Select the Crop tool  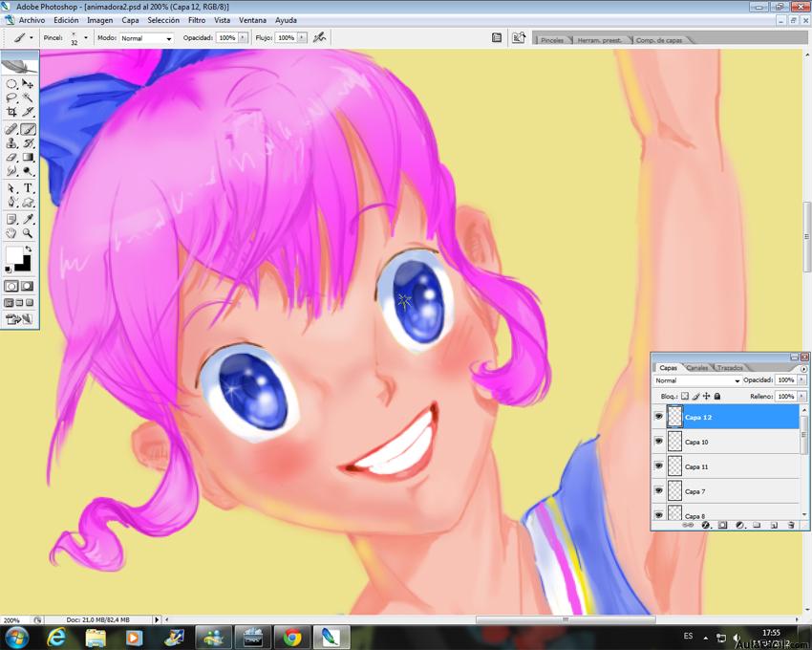click(11, 112)
